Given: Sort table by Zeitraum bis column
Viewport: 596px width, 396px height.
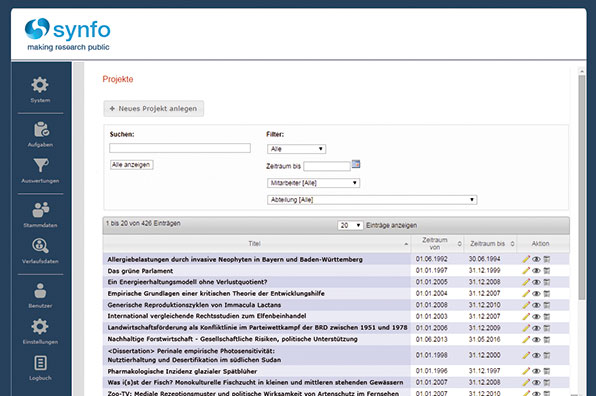Looking at the screenshot, I should [x=491, y=244].
